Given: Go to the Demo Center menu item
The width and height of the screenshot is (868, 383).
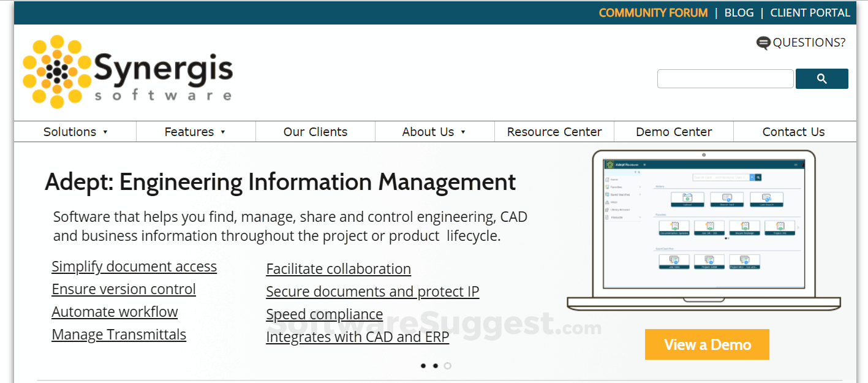Looking at the screenshot, I should [674, 132].
